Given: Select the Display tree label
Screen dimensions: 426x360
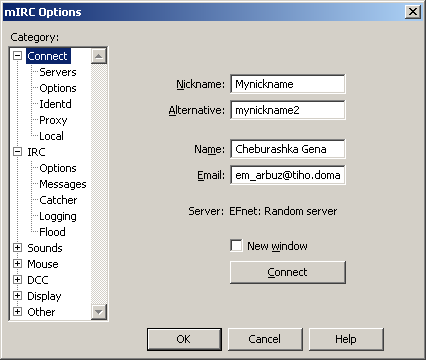Looking at the screenshot, I should tap(44, 296).
